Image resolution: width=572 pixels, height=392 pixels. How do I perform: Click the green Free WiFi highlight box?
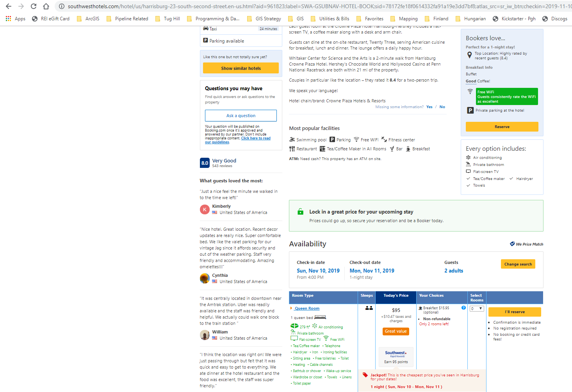pos(507,96)
